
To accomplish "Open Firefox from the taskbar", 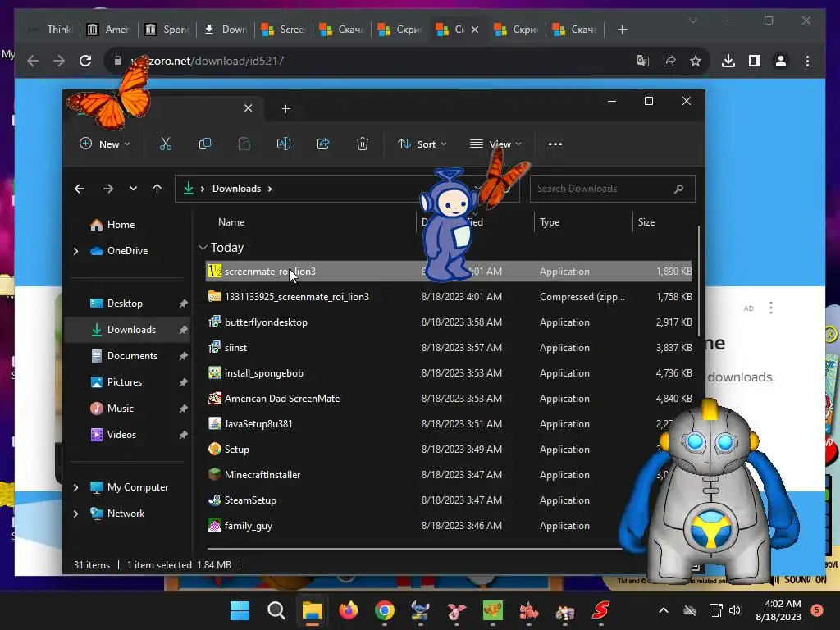I will click(348, 610).
